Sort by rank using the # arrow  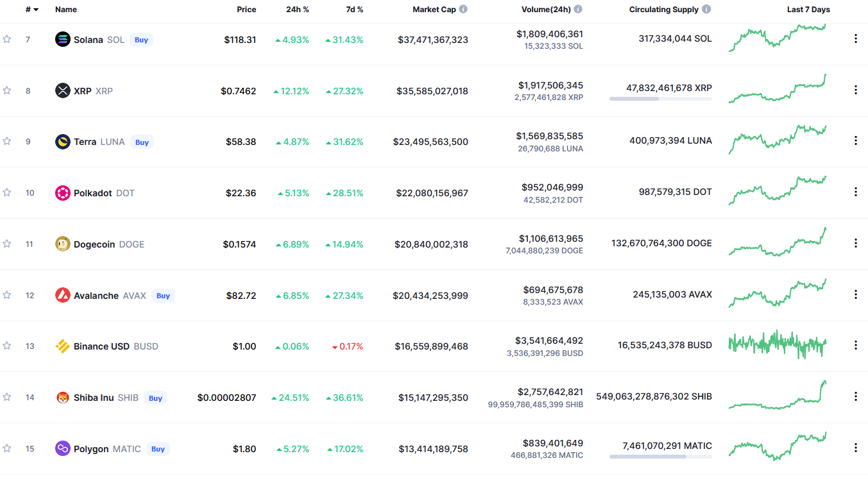pos(32,10)
